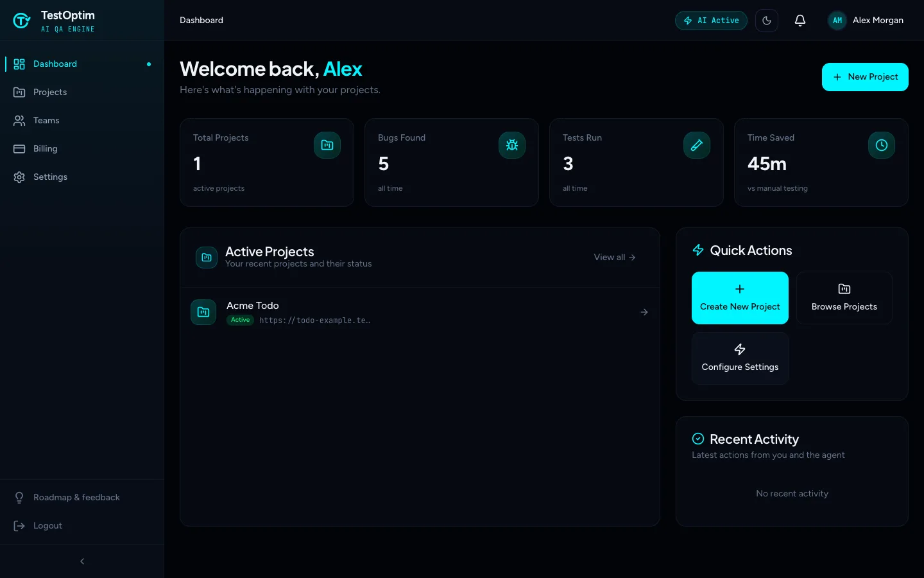This screenshot has height=578, width=924.
Task: Click the 45m Time Saved value
Action: [767, 164]
